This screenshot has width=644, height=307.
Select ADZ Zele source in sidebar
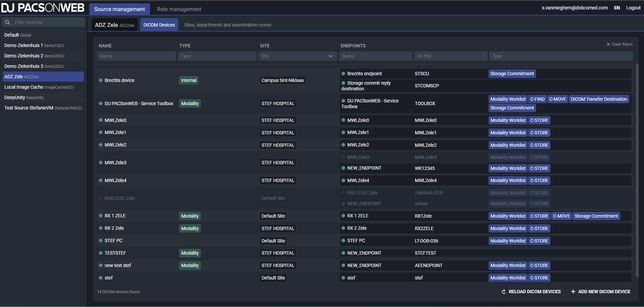point(43,77)
